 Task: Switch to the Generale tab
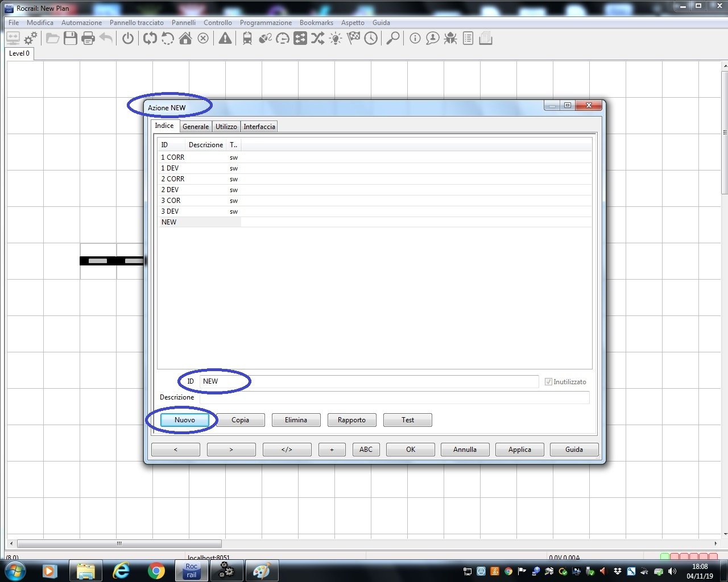196,127
